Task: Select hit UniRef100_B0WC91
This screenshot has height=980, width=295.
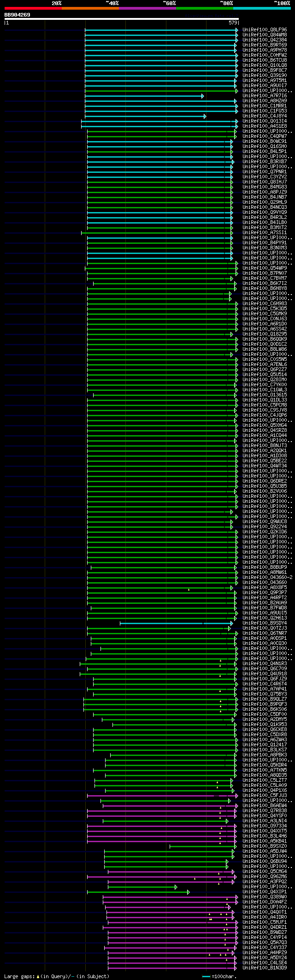Action: (x=265, y=141)
